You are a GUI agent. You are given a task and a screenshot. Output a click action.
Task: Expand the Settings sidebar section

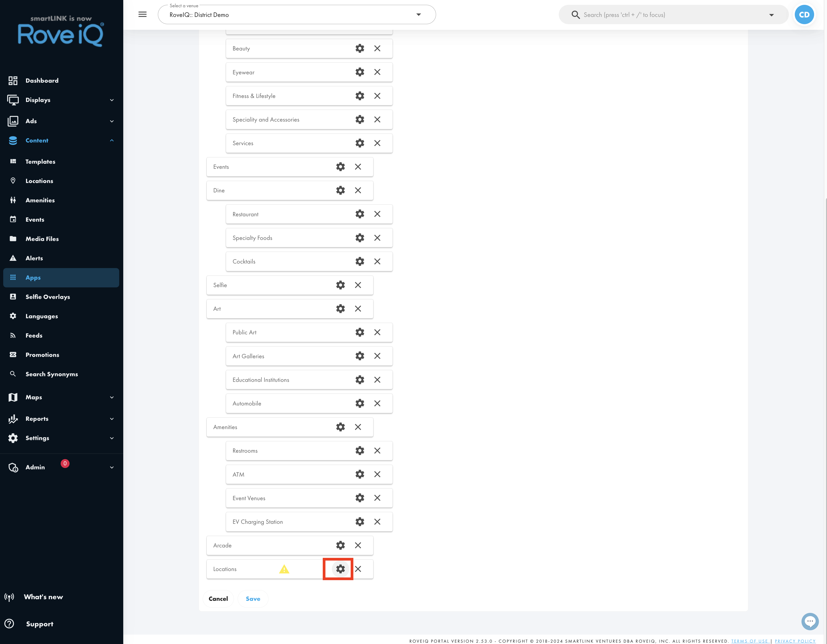pos(61,438)
